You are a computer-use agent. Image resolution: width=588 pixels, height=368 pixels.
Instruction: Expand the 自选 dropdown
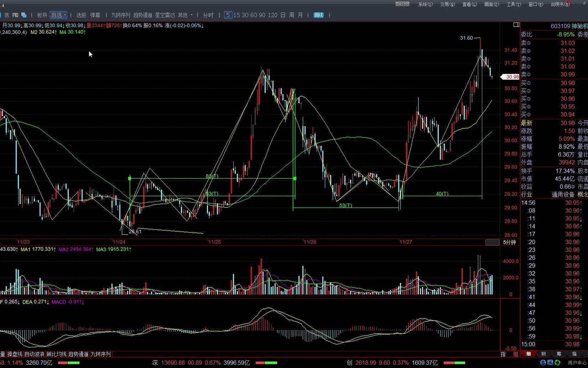point(58,15)
